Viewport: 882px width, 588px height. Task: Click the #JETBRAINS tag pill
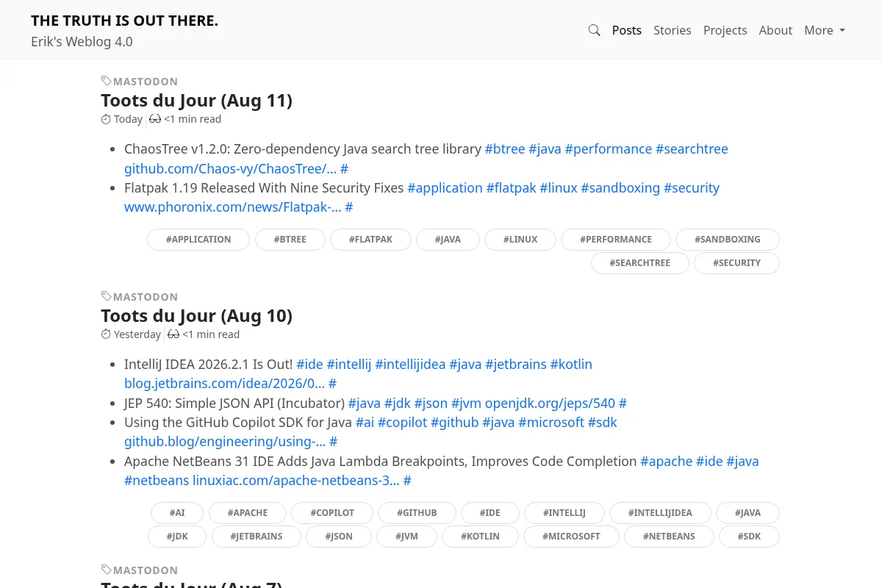tap(257, 537)
